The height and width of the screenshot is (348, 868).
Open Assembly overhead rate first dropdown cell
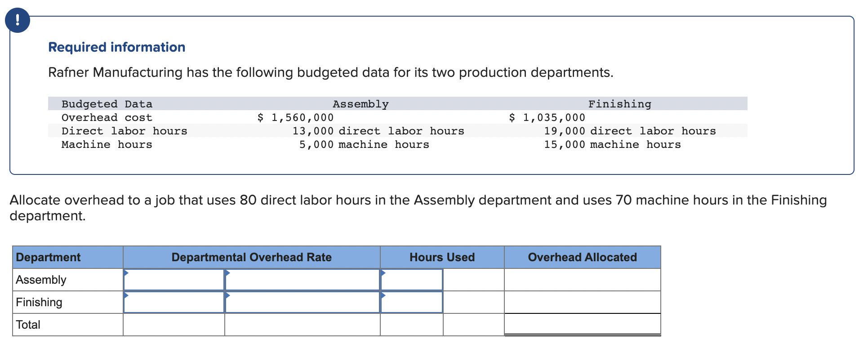coord(174,280)
